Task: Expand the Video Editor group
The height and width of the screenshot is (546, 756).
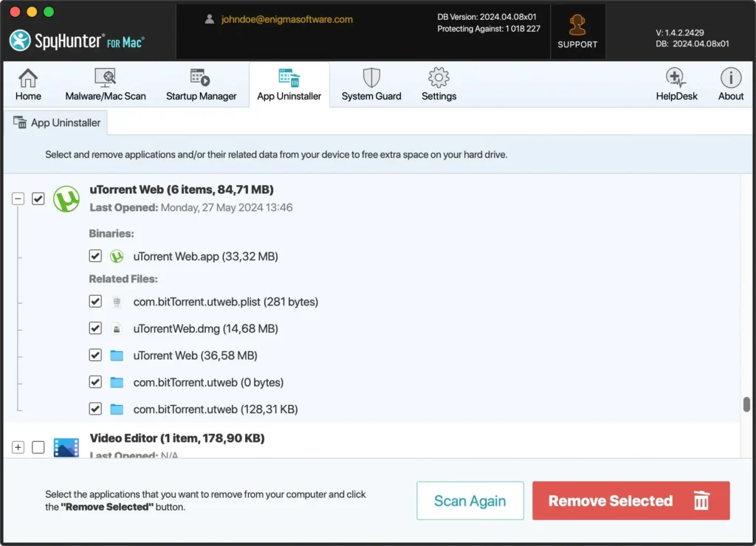Action: [18, 447]
